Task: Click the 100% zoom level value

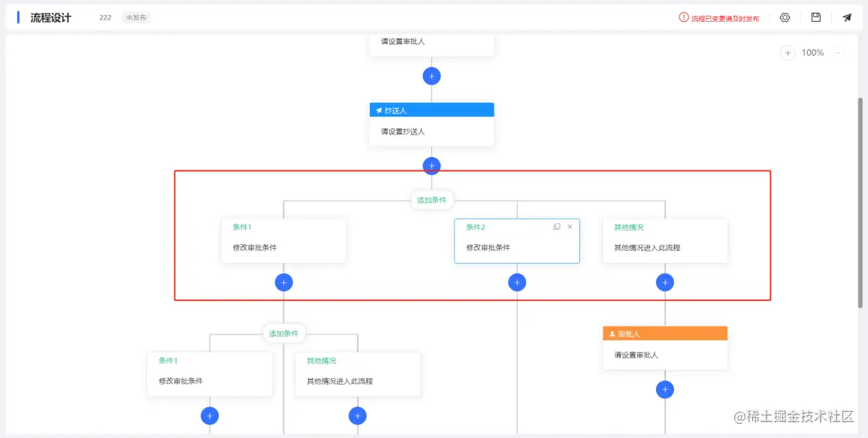Action: coord(812,53)
